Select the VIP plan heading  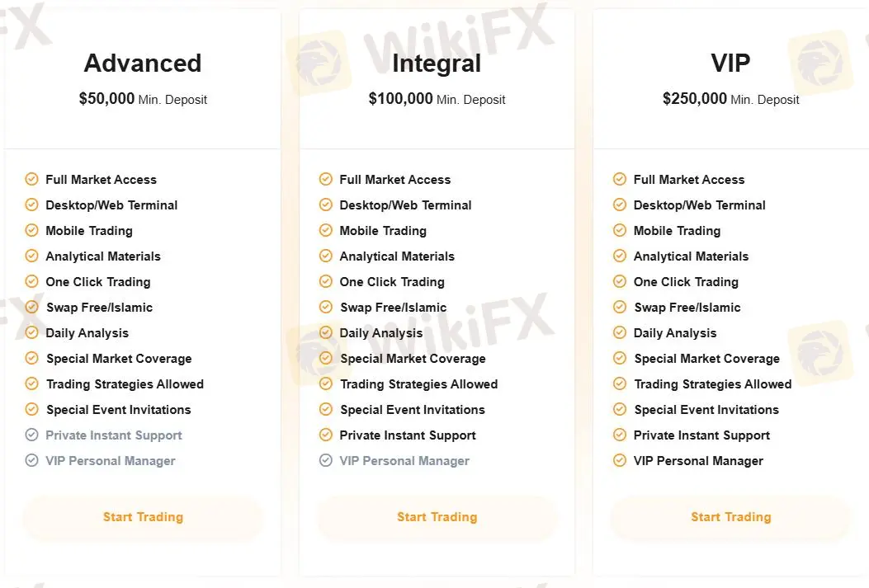point(730,64)
